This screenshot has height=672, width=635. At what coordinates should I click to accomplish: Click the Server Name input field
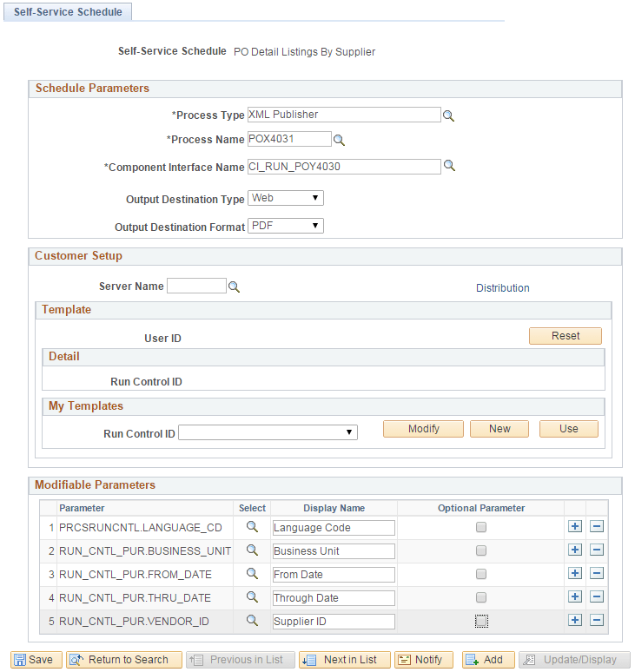point(196,286)
